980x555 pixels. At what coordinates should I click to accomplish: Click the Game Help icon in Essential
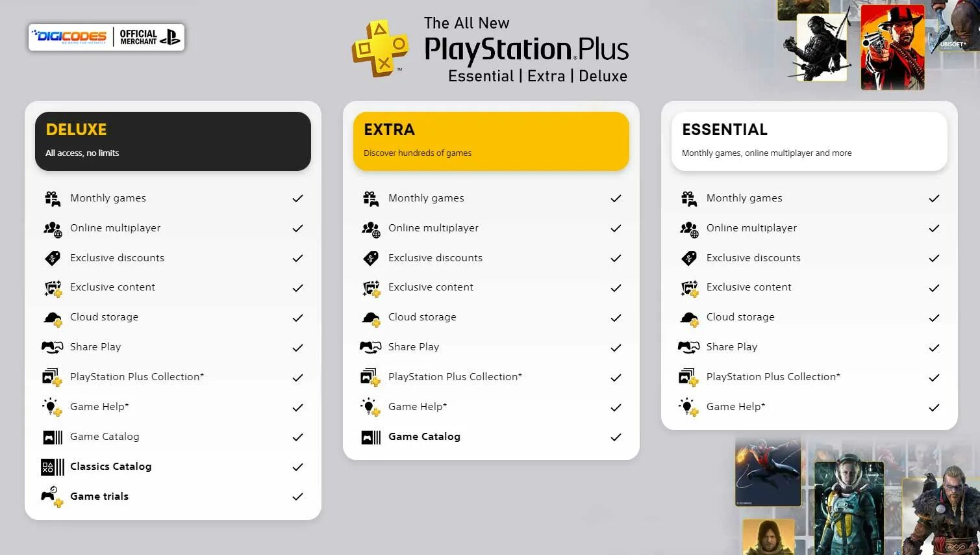(x=689, y=407)
